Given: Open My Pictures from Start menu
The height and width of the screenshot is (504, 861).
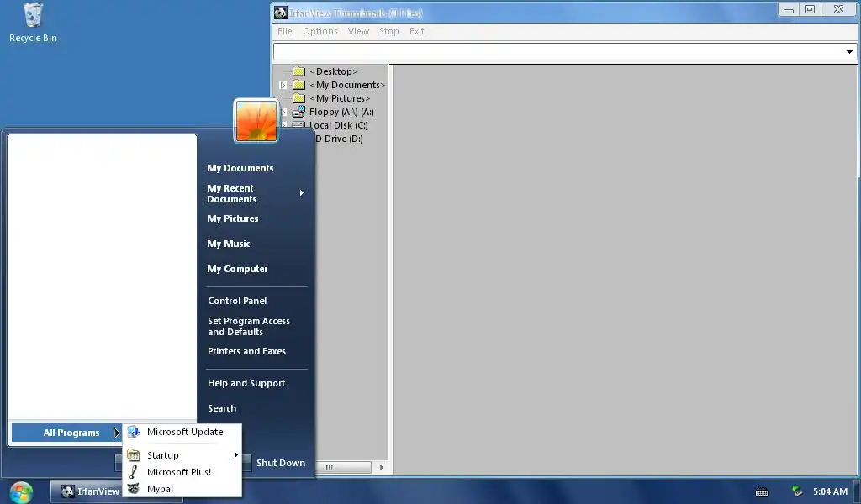Looking at the screenshot, I should 232,218.
